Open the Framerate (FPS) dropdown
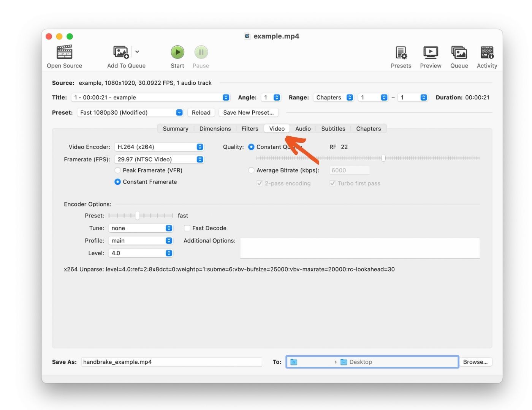Viewport: 532px width, 410px height. point(159,159)
